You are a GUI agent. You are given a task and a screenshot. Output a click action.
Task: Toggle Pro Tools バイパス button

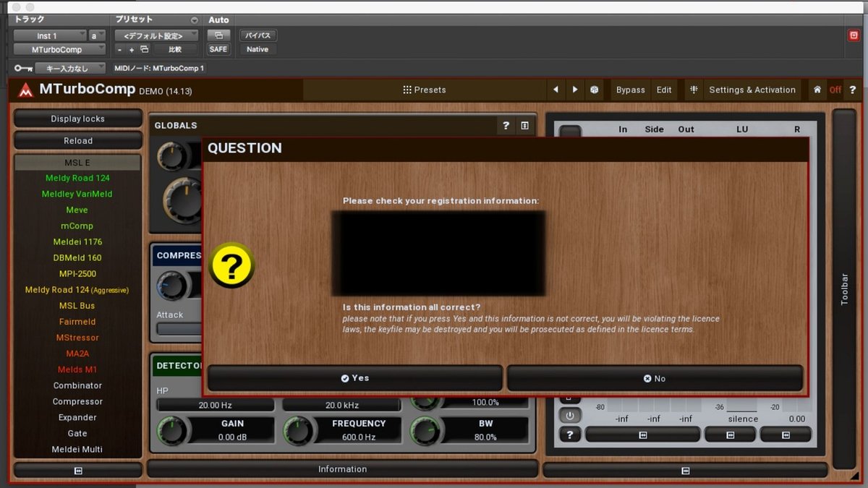pyautogui.click(x=258, y=35)
